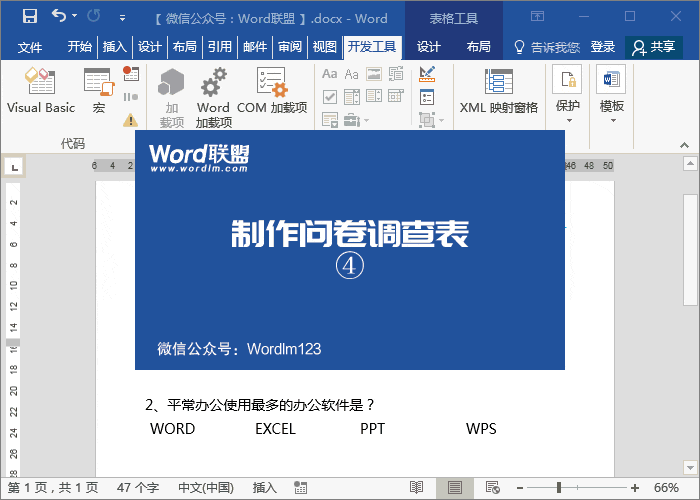Open the 文件 tab

pos(30,47)
